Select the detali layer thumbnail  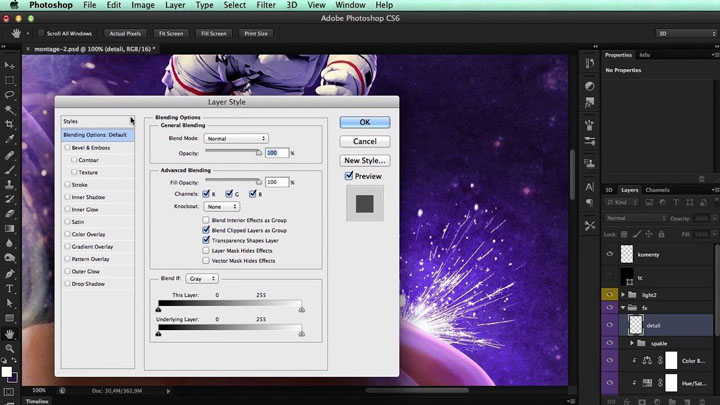pyautogui.click(x=636, y=325)
